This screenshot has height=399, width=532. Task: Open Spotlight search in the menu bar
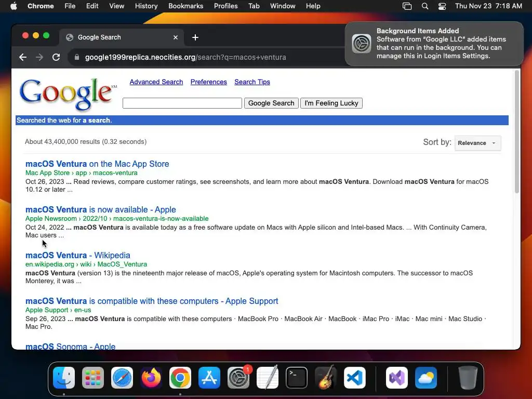[425, 6]
